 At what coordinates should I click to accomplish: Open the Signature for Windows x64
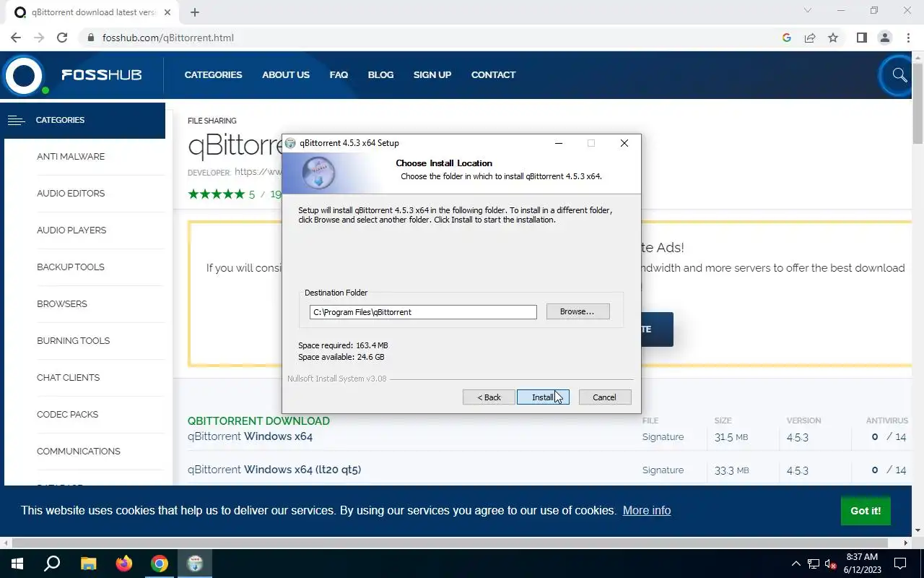click(663, 436)
